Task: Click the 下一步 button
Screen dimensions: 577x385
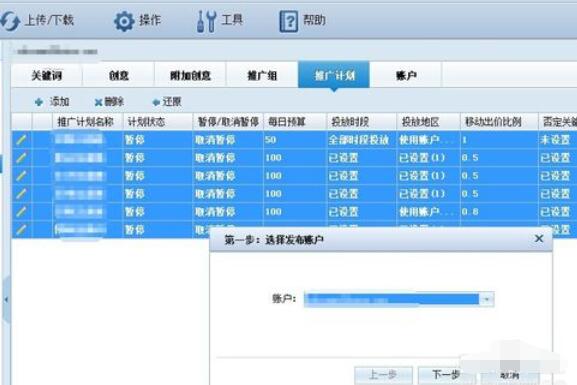Action: [x=446, y=375]
